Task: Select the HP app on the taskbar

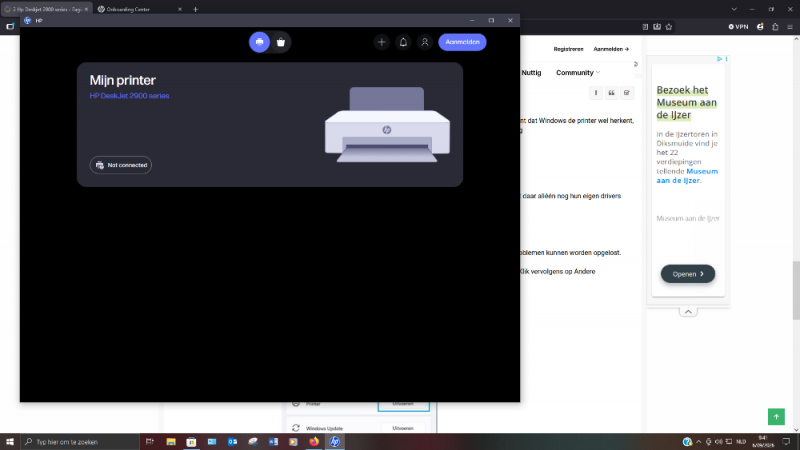Action: pos(335,442)
